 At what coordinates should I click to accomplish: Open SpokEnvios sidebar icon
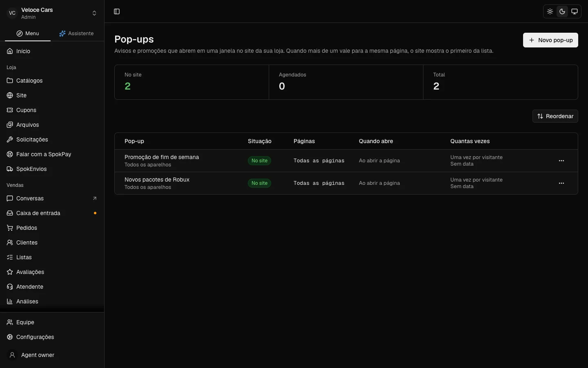tap(10, 169)
